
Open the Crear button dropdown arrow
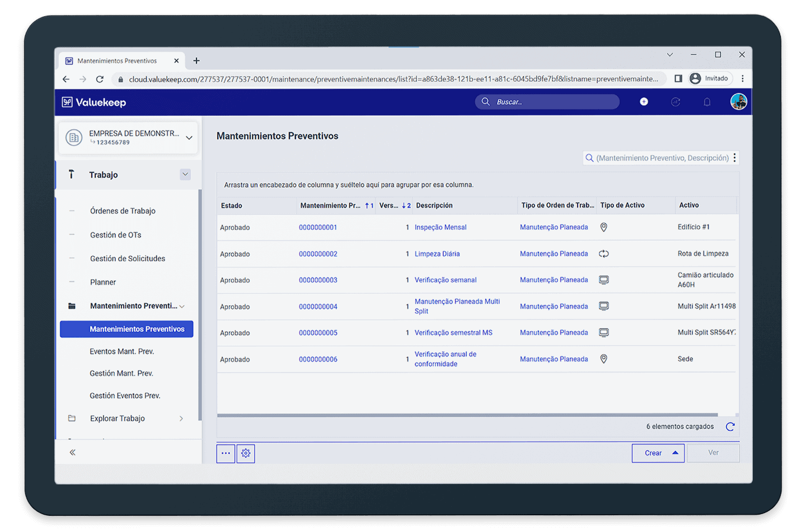point(675,453)
